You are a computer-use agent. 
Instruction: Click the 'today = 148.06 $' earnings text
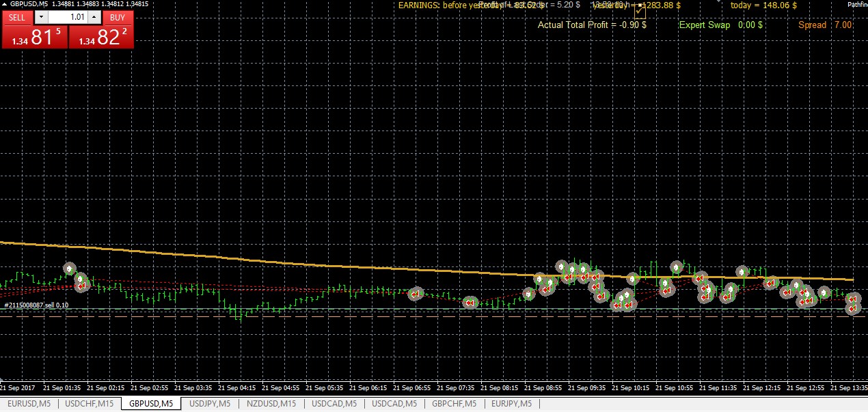coord(763,5)
